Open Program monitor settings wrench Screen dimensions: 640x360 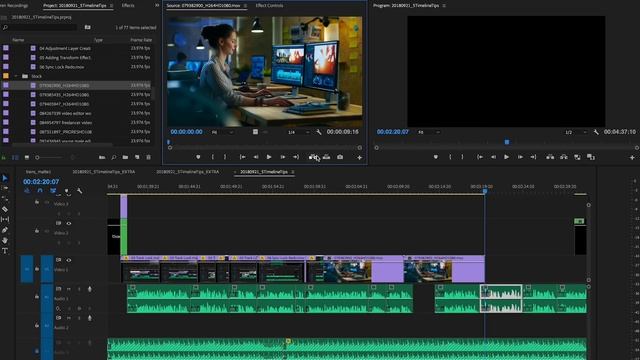click(x=596, y=132)
